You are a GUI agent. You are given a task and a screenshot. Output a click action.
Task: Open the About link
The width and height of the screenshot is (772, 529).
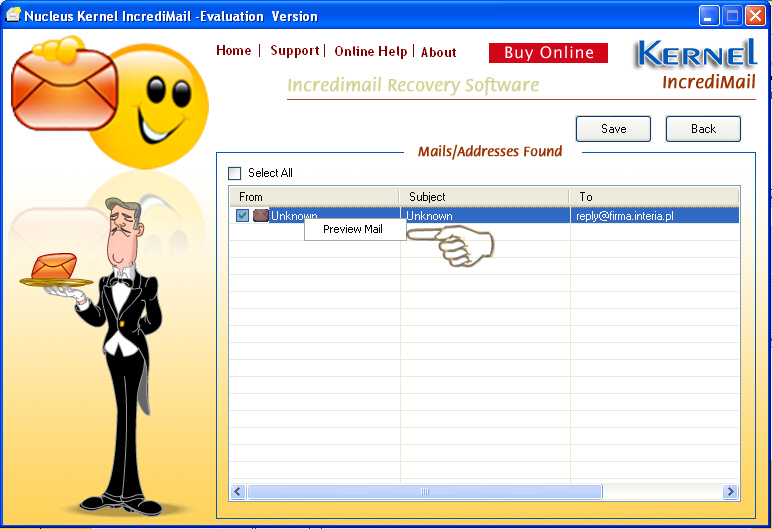pos(438,52)
